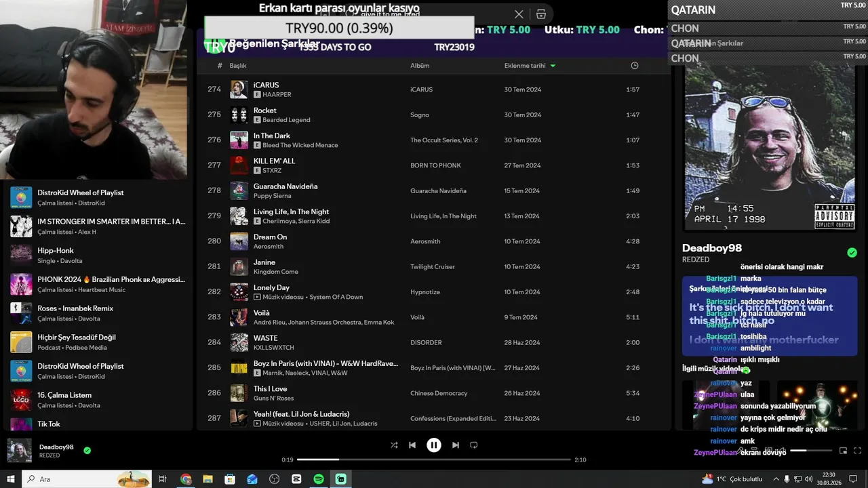Screen dimensions: 868x488
Task: Seek within the song progress bar
Action: pos(434,460)
